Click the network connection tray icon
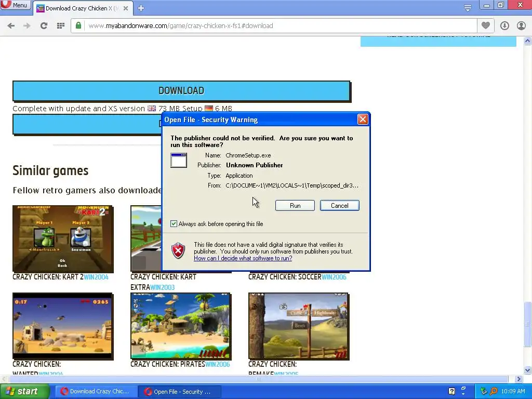This screenshot has width=532, height=399. pos(484,391)
